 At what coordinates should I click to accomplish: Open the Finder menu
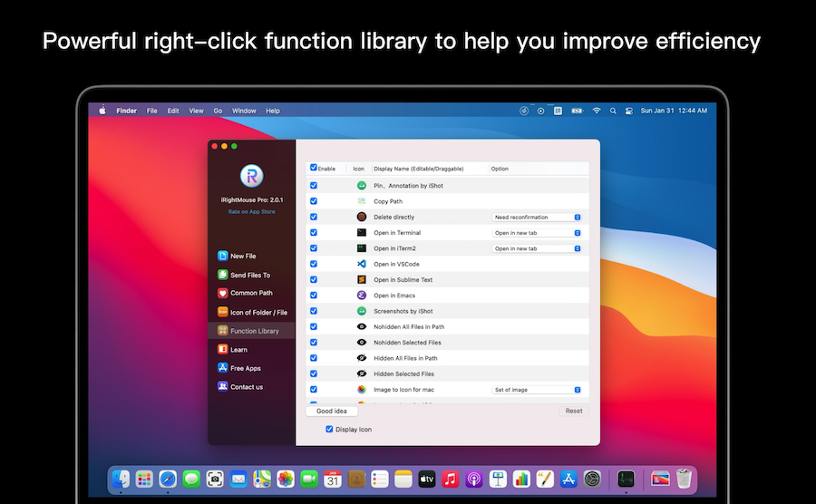(126, 111)
